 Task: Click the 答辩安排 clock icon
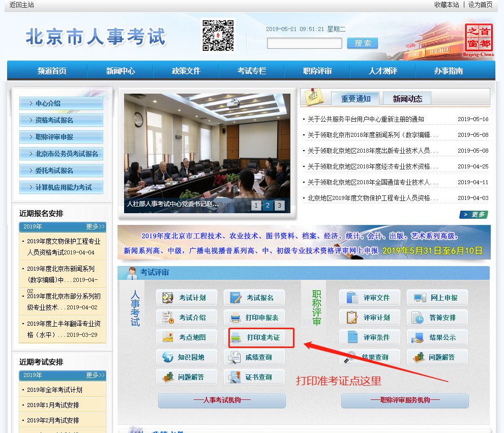[418, 317]
